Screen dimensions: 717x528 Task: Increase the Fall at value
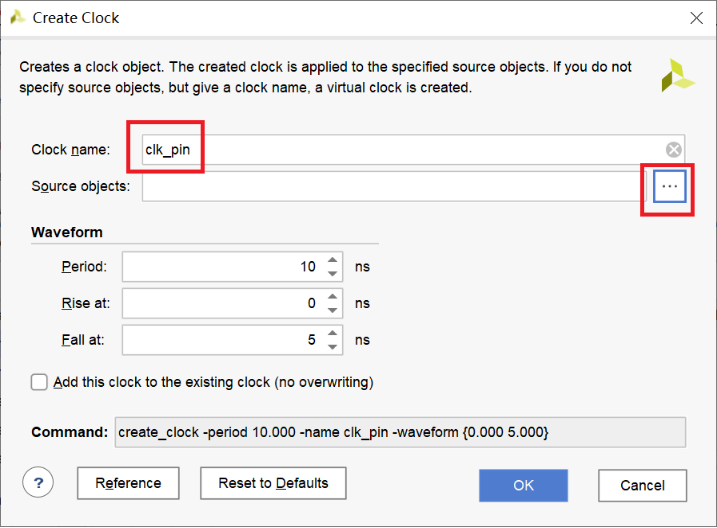coord(333,334)
